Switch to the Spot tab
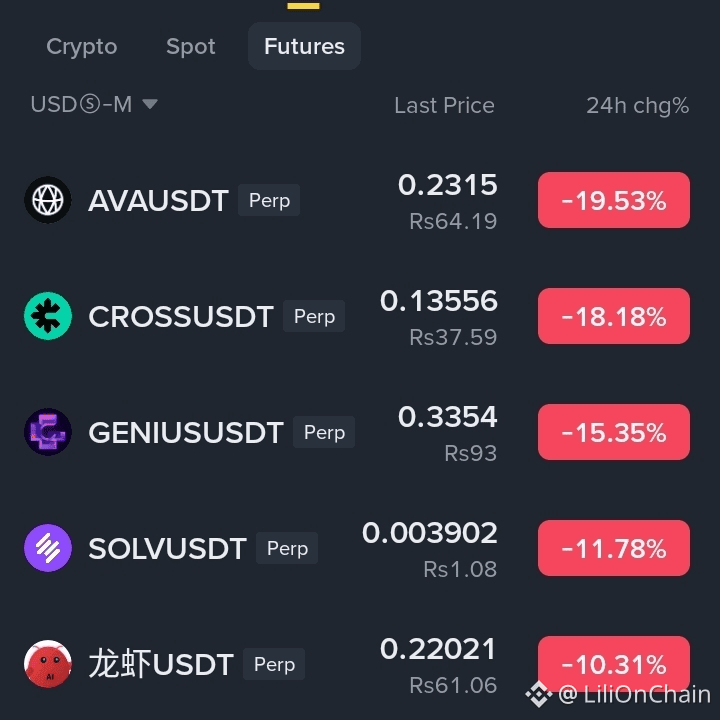The image size is (720, 720). [191, 46]
